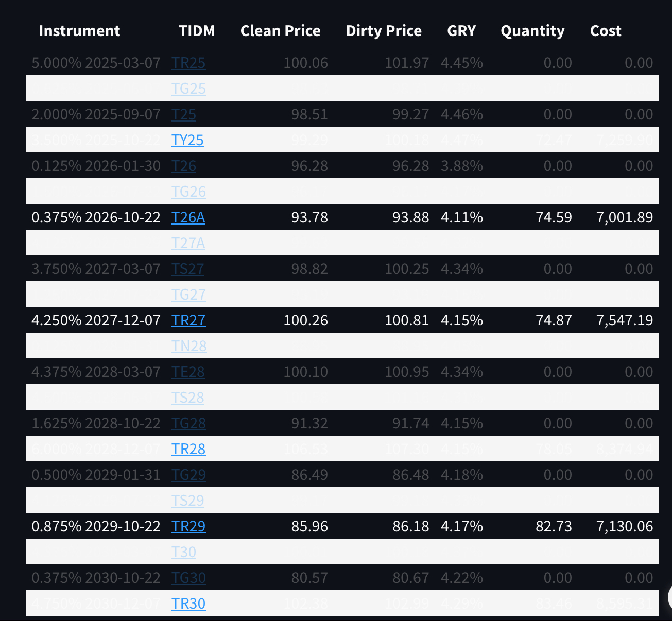Open the TY25 link
Image resolution: width=672 pixels, height=621 pixels.
187,140
